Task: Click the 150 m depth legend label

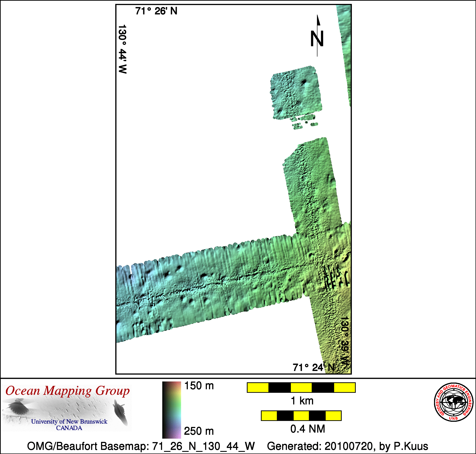Action: pyautogui.click(x=199, y=386)
